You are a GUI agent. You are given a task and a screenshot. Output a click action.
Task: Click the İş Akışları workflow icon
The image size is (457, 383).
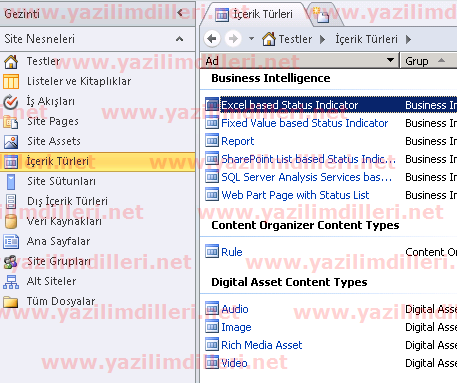coord(11,102)
